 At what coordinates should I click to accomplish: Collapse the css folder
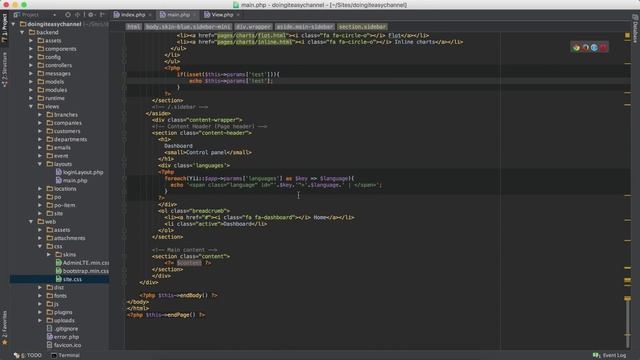click(x=40, y=247)
